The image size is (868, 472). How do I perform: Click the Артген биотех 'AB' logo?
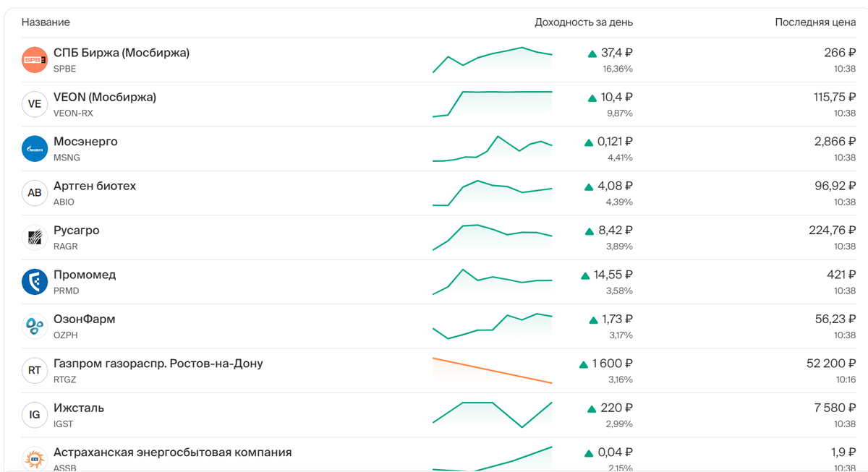point(34,193)
